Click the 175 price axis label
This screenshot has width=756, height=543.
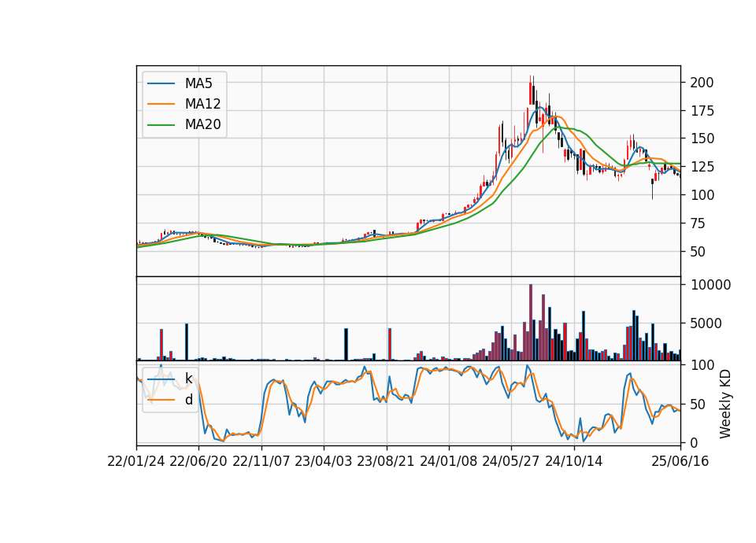coord(702,111)
